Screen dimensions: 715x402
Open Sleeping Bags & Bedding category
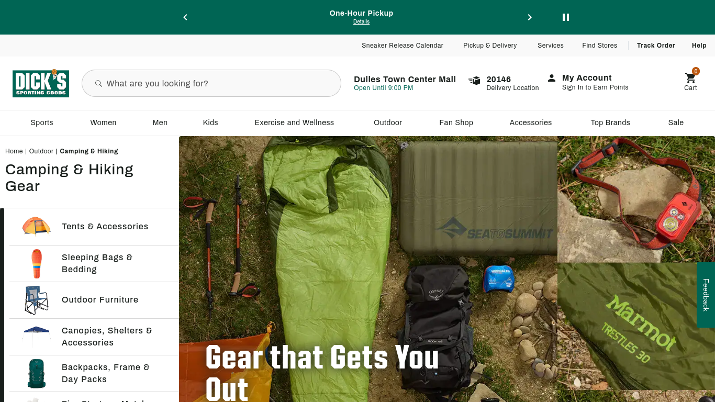tap(97, 263)
